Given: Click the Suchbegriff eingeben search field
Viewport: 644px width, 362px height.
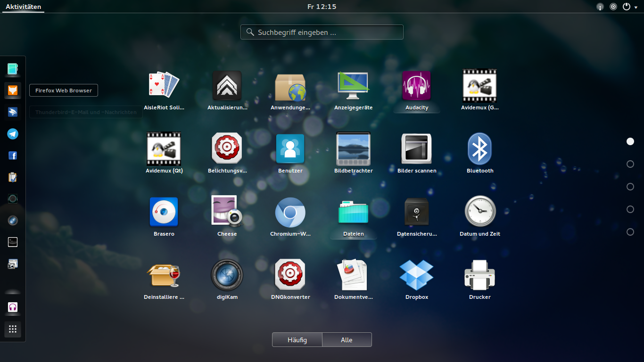Looking at the screenshot, I should tap(322, 32).
